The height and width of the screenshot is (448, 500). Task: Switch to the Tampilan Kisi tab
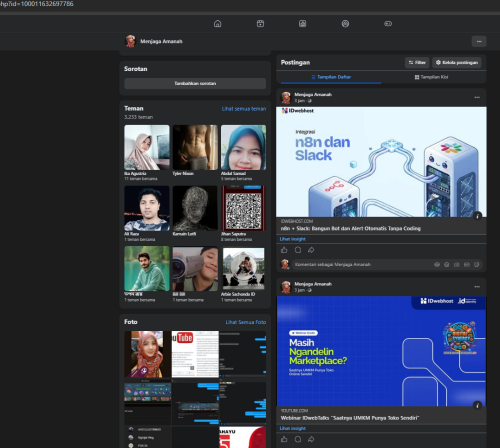coord(431,77)
